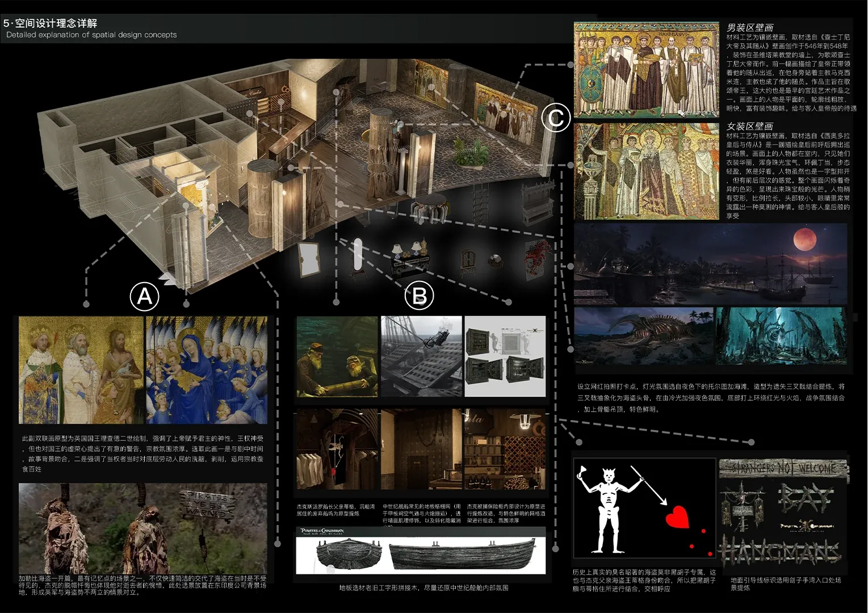Open the grayscale ship deck grating image
Screen dimensions: 868x613
click(421, 356)
